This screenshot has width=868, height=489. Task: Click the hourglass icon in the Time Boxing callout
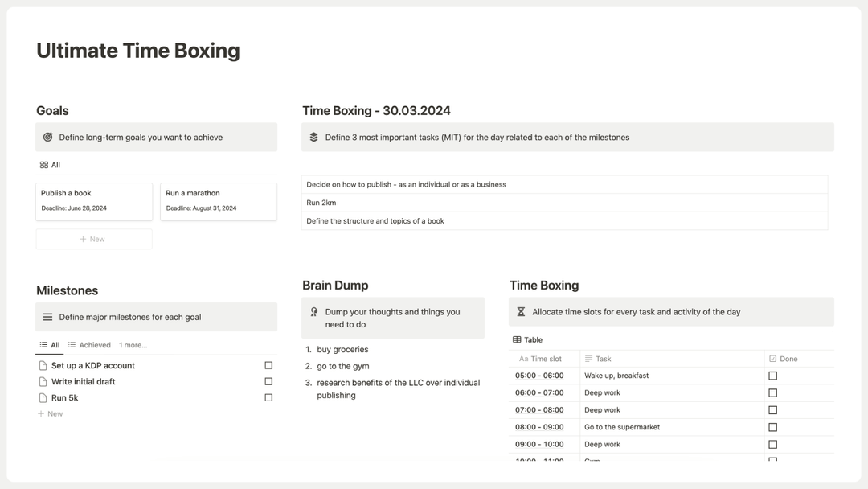[522, 311]
